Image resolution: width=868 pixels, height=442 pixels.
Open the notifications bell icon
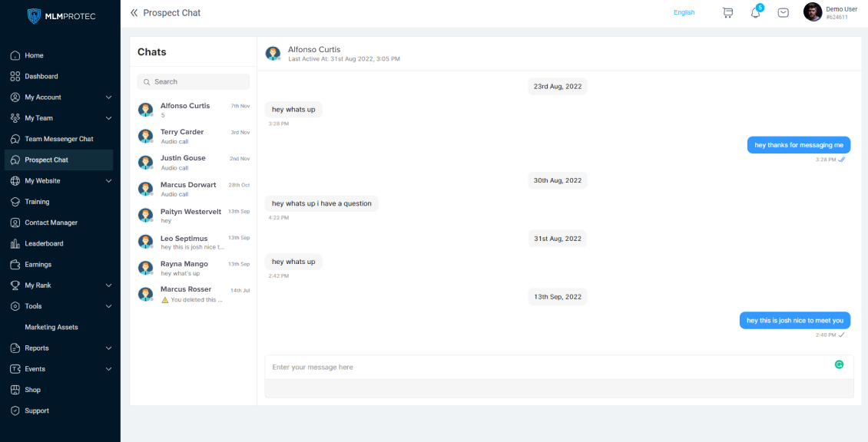click(756, 12)
